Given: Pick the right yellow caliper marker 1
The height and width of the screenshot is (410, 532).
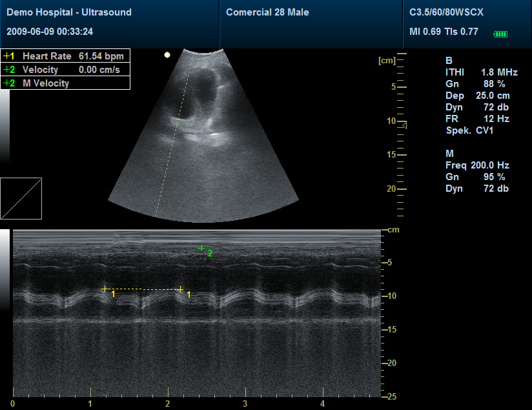Looking at the screenshot, I should 181,290.
